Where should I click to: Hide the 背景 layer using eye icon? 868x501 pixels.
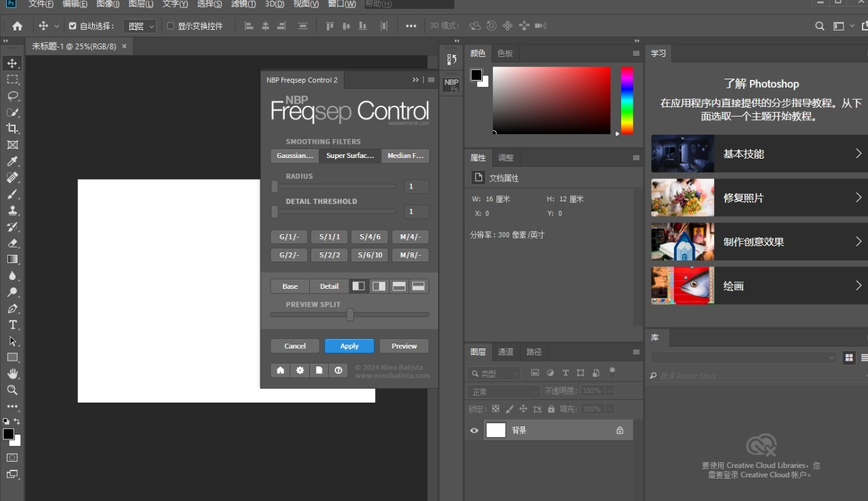pos(474,430)
